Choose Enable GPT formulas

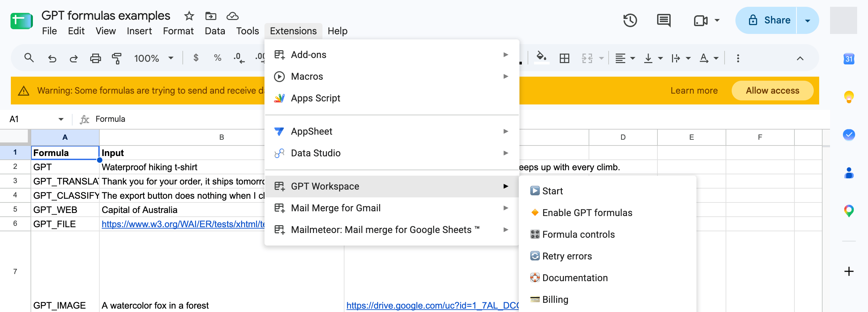(607, 213)
